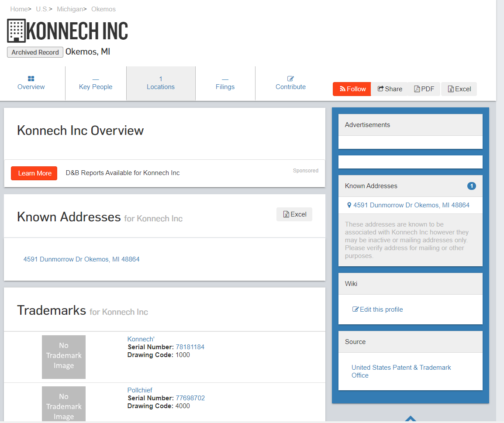Image resolution: width=504 pixels, height=423 pixels.
Task: Click Konnech' No Trademark Image thumbnail
Action: [64, 357]
